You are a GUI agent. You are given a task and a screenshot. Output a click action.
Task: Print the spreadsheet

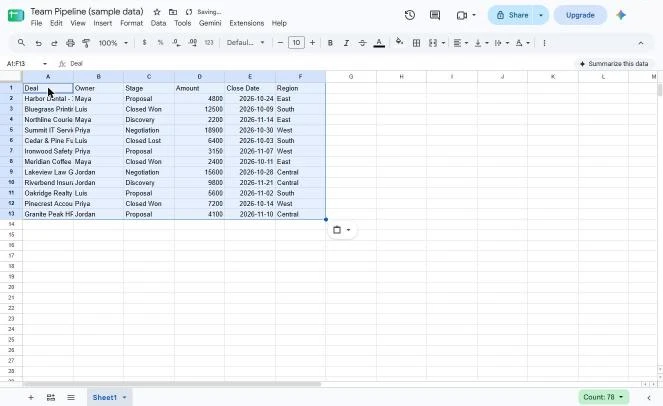(70, 43)
